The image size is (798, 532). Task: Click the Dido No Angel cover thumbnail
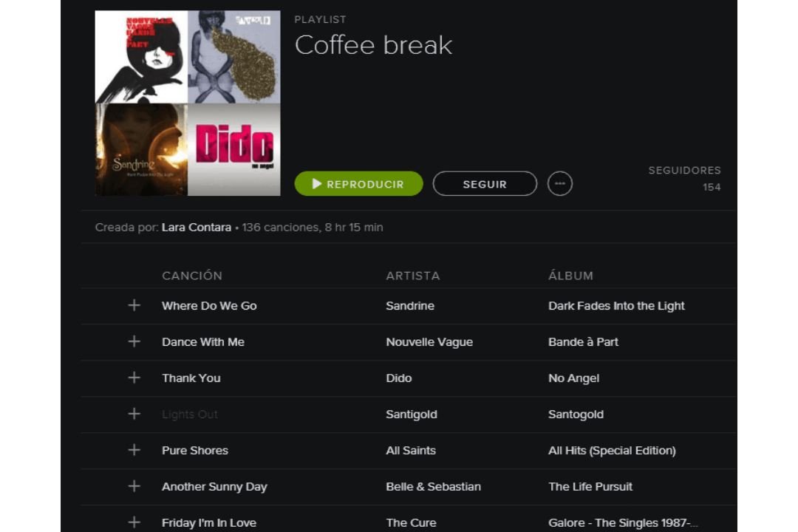tap(234, 150)
